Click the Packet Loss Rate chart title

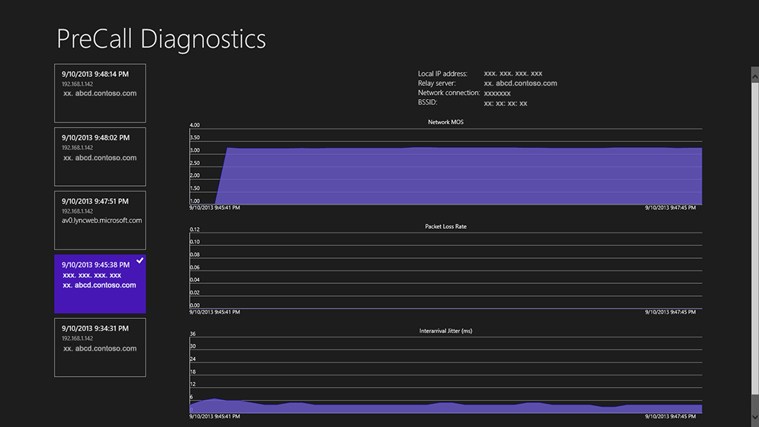pyautogui.click(x=445, y=226)
